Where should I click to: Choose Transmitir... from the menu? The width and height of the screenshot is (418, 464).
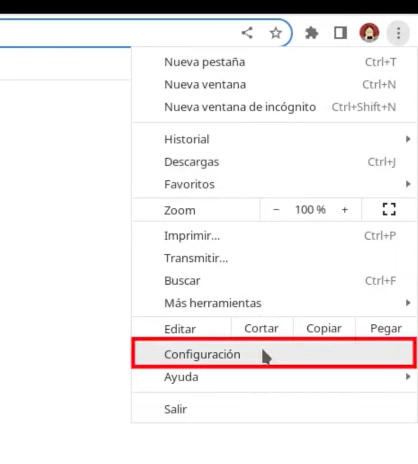(x=274, y=258)
